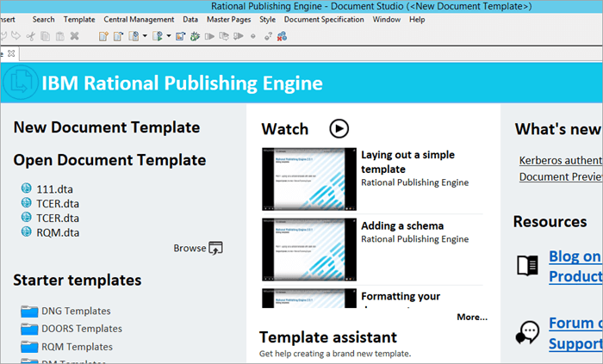Open the recent templates dropdown arrow

click(145, 35)
